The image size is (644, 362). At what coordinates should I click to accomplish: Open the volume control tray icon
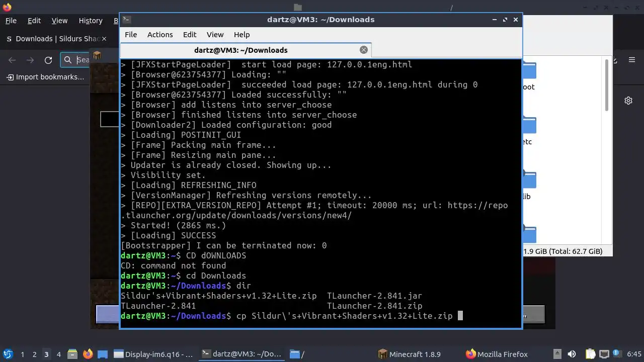pos(572,354)
